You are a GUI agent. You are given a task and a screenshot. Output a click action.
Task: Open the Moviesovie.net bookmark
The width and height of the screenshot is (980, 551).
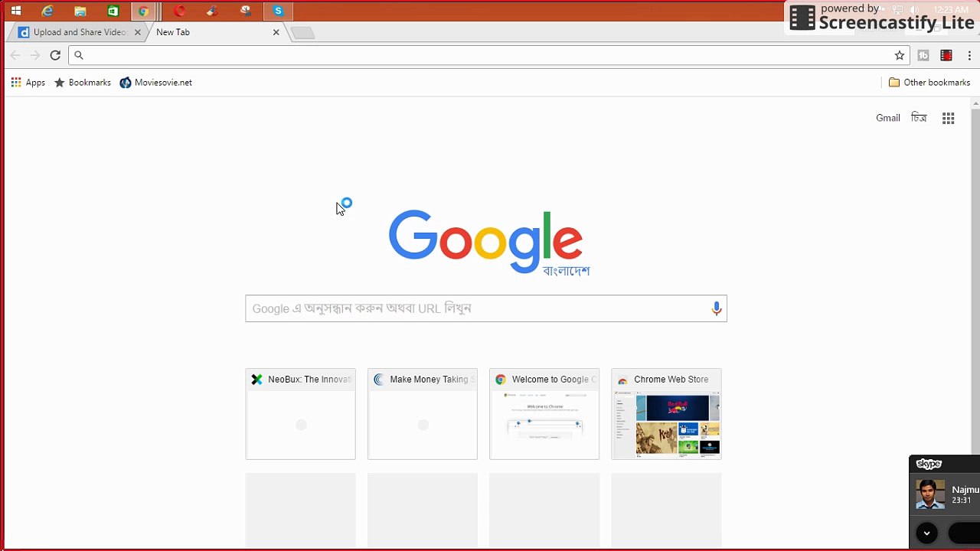point(155,83)
